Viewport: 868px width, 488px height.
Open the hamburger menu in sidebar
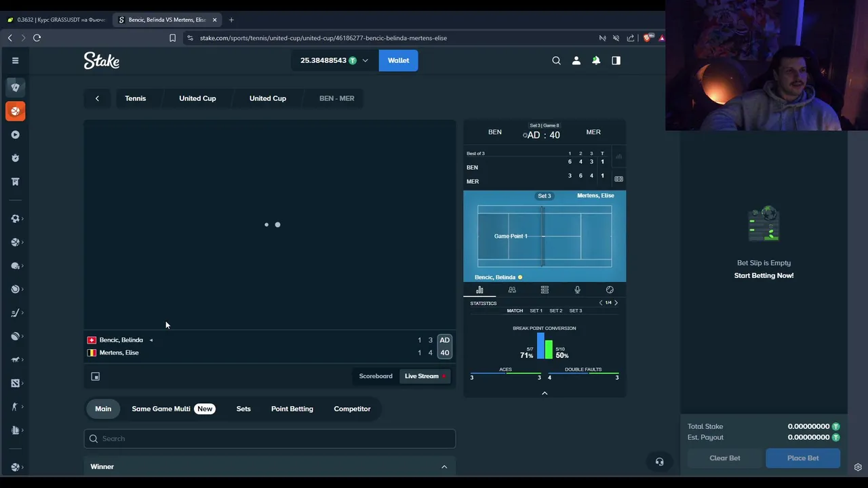click(x=15, y=60)
